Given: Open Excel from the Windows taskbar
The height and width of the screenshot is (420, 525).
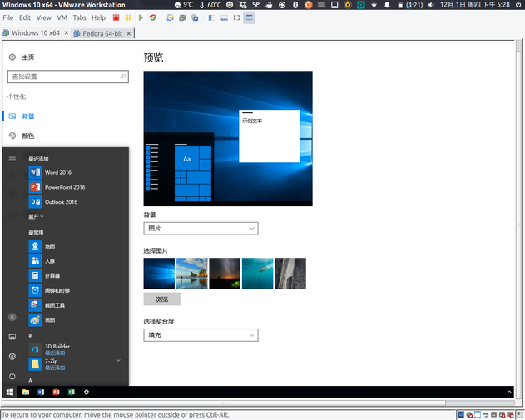Looking at the screenshot, I should tap(71, 392).
